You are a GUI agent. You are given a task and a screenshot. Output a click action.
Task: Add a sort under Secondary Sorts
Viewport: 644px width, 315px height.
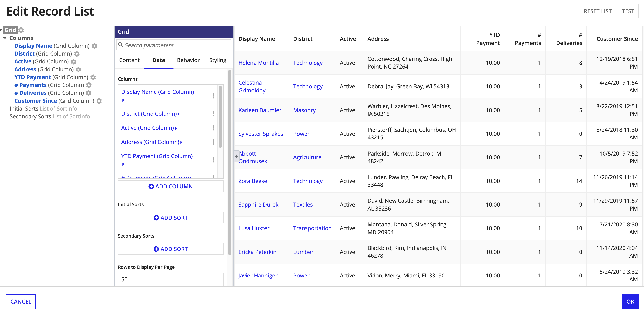tap(170, 249)
